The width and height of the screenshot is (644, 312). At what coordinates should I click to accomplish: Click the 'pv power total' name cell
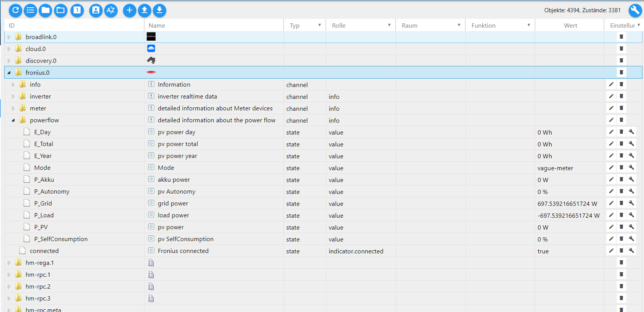click(214, 144)
